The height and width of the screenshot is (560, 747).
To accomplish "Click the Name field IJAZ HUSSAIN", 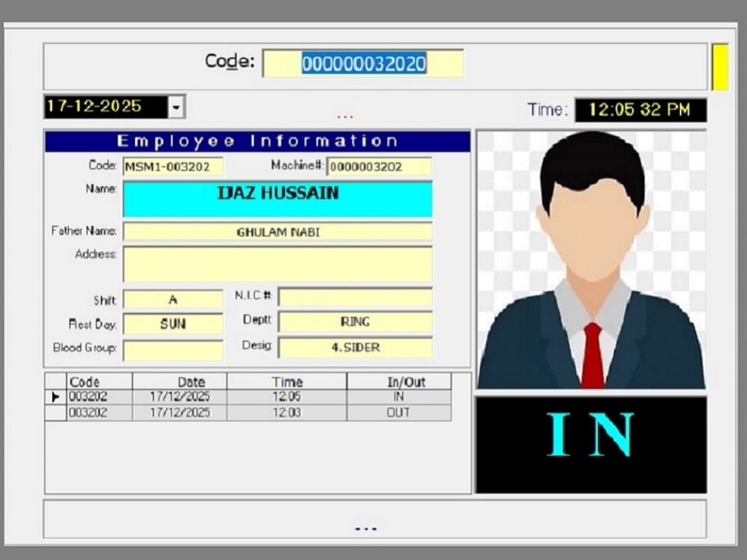I will (278, 199).
